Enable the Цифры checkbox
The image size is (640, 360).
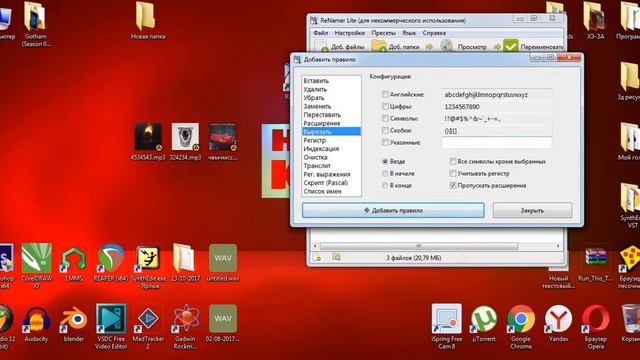(385, 106)
